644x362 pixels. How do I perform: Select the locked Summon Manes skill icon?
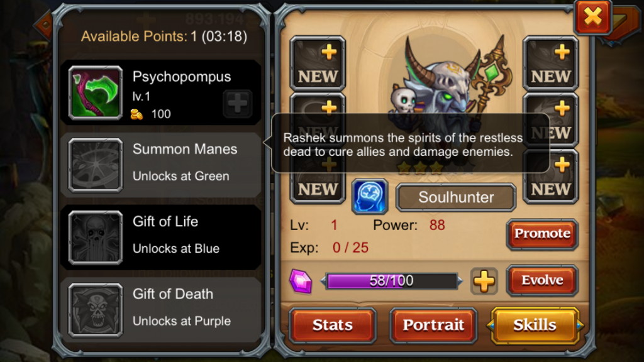click(96, 165)
